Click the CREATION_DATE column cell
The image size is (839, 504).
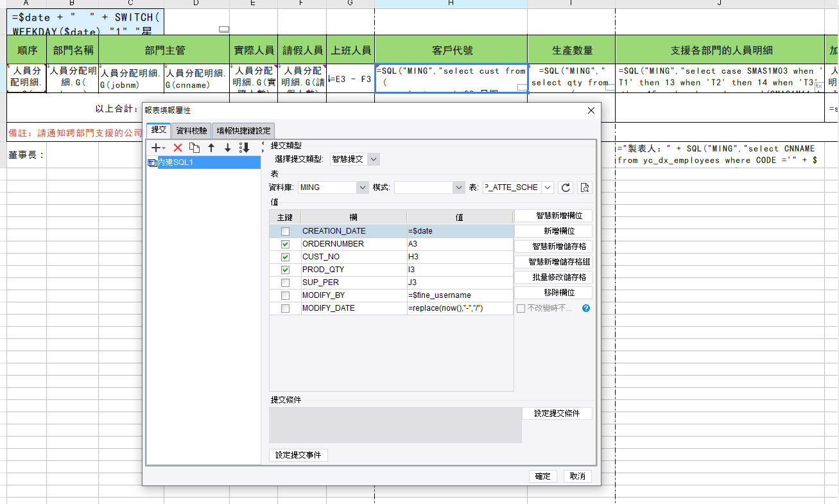click(353, 231)
